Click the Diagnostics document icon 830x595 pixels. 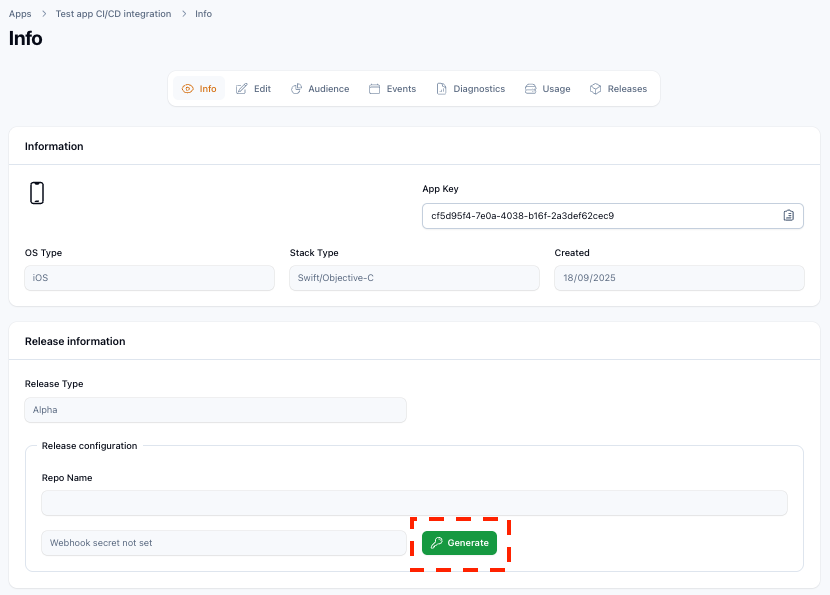pos(441,89)
